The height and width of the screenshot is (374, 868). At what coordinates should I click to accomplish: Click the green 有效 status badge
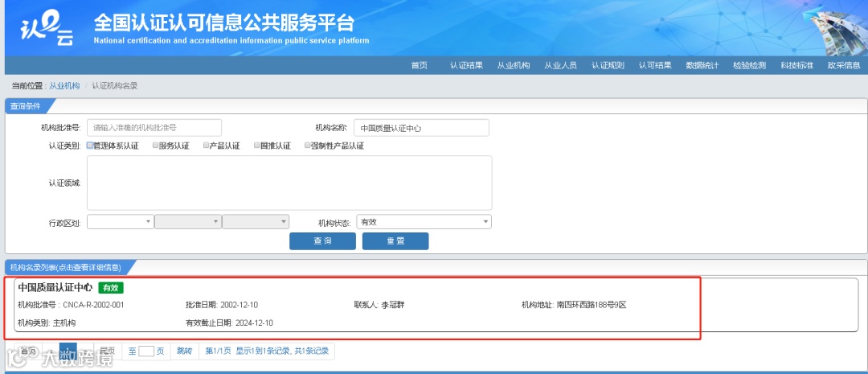point(111,287)
